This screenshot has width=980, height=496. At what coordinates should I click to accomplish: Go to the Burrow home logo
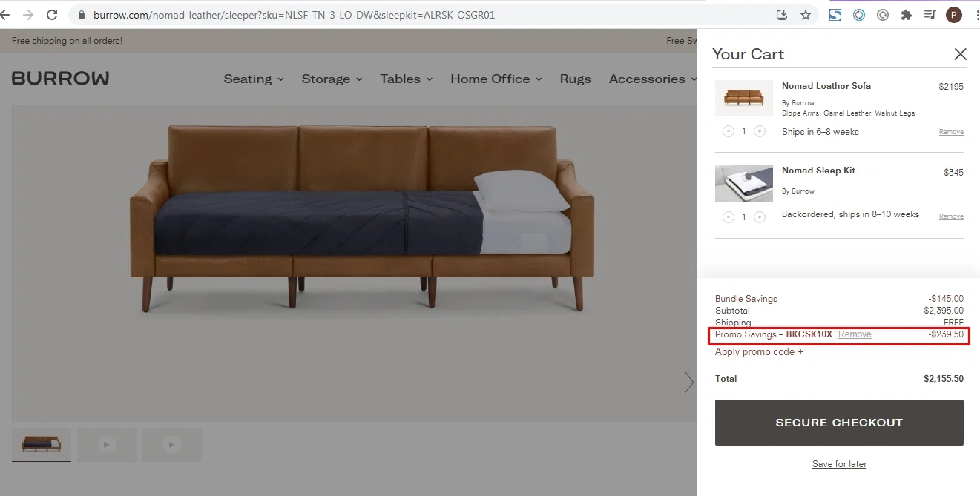click(60, 79)
